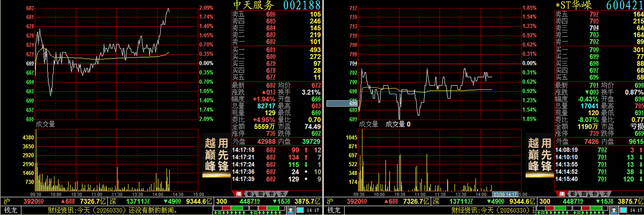
Task: Click the 695 price cursor label on *ST华嵘 chart
Action: pyautogui.click(x=342, y=104)
